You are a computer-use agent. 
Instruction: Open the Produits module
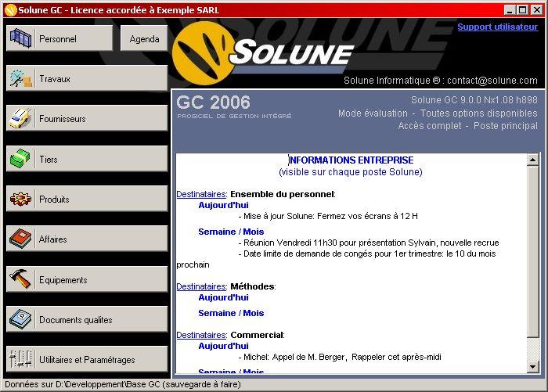point(87,200)
